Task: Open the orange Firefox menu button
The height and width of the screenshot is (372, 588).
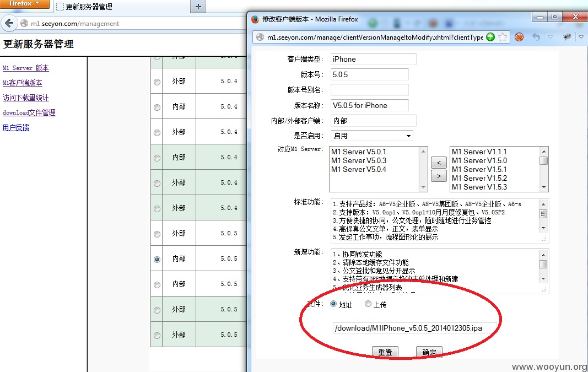Action: coord(25,4)
